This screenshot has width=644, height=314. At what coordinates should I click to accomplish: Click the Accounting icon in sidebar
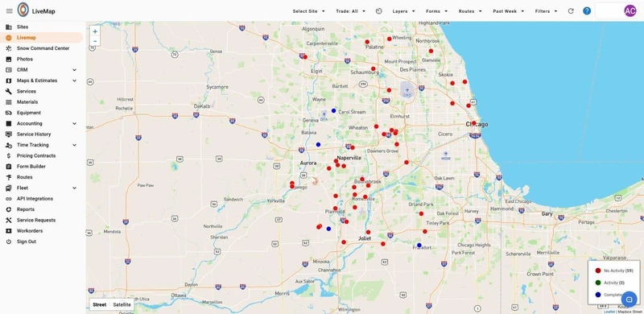pyautogui.click(x=9, y=123)
